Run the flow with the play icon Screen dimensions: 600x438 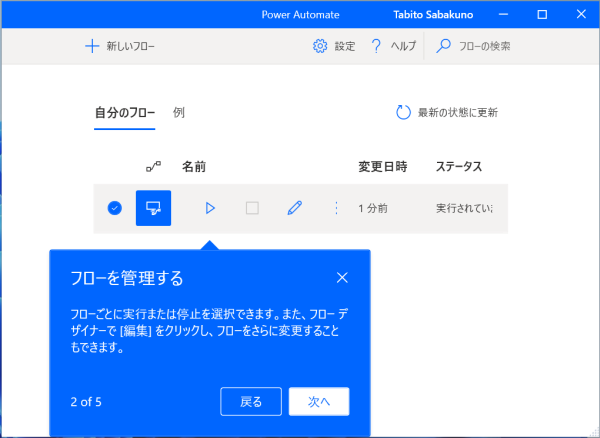click(210, 208)
